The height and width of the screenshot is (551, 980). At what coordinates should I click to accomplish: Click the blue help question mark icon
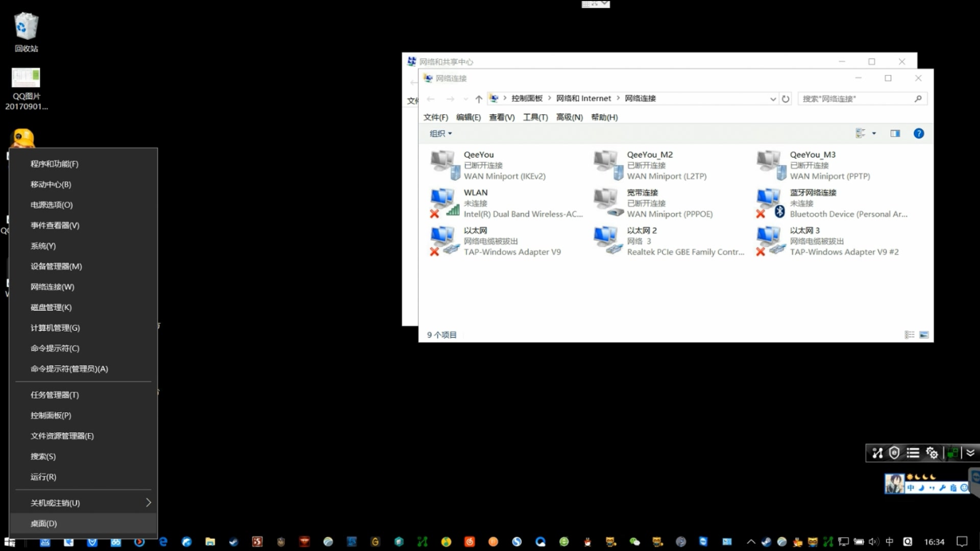(918, 133)
